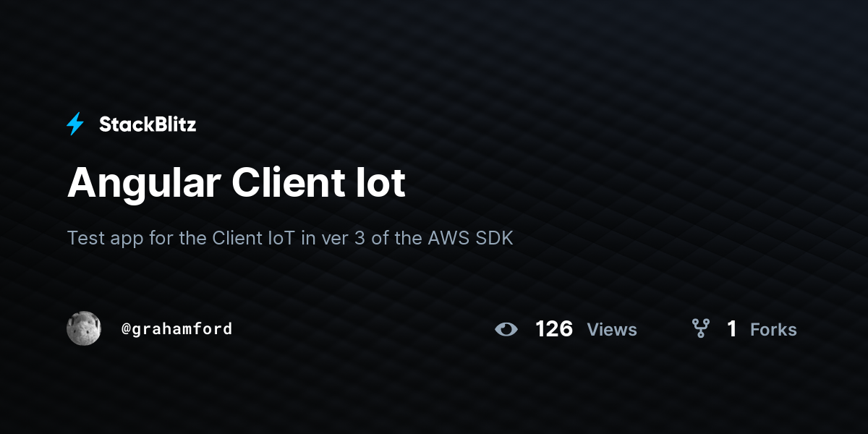The width and height of the screenshot is (868, 434).
Task: Click Client IoT in the description text
Action: coord(253,238)
